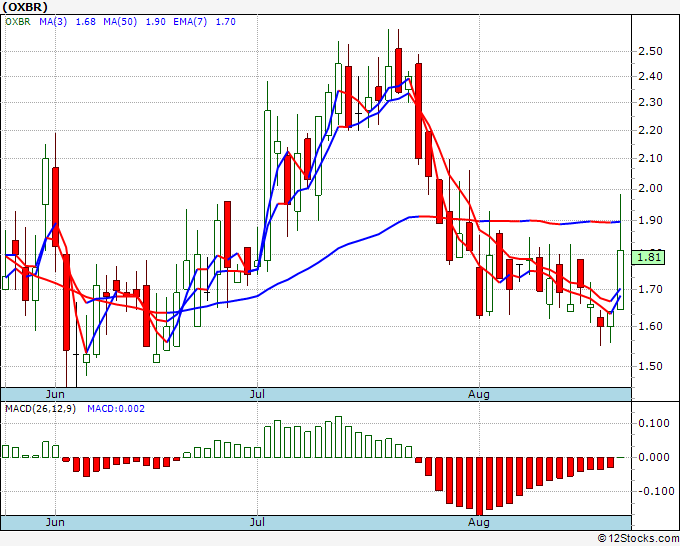Click Jul on the price chart time axis
680x546 pixels.
[257, 394]
